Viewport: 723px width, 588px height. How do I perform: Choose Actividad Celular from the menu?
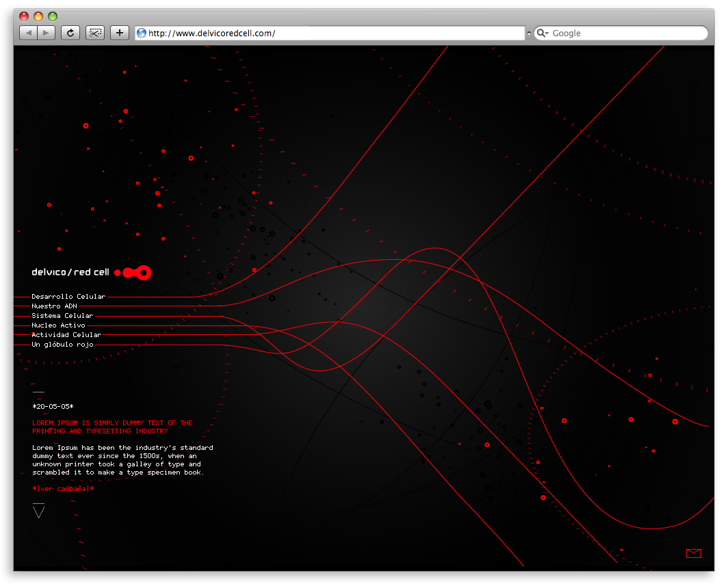(x=66, y=335)
